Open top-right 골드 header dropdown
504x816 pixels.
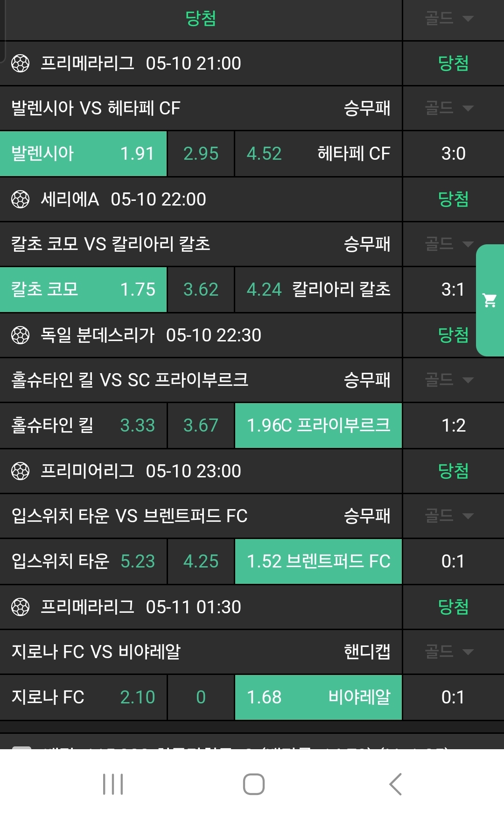pos(449,19)
